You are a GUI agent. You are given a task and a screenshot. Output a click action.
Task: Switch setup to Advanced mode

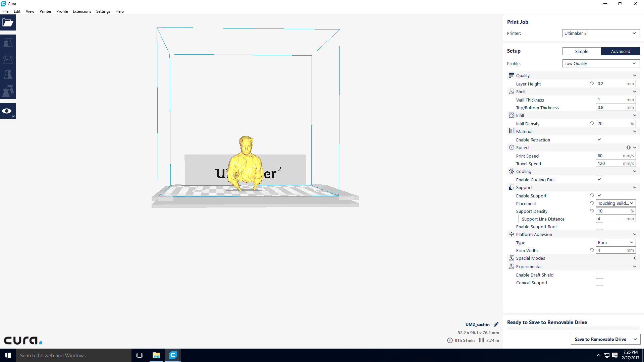[620, 51]
